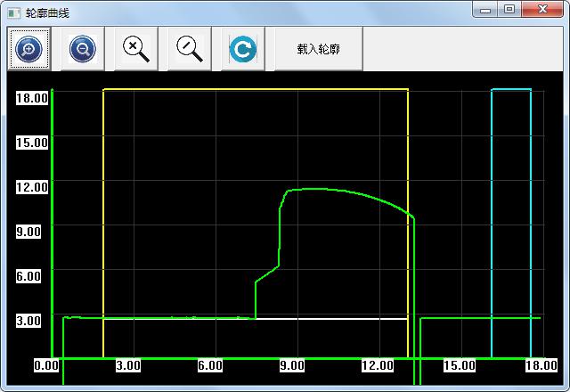
Task: Click the 0.00 origin axis label
Action: (45, 365)
